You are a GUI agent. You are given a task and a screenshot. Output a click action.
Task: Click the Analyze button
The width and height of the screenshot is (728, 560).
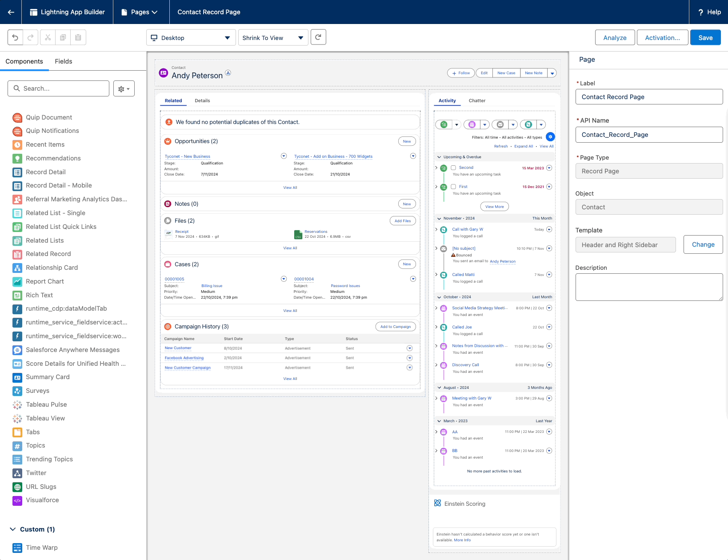[x=615, y=37]
